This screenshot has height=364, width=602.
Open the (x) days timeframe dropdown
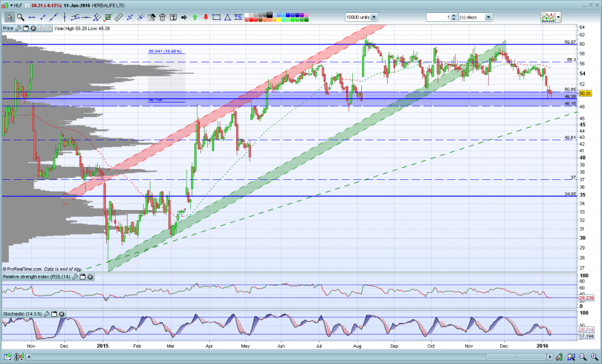point(488,17)
